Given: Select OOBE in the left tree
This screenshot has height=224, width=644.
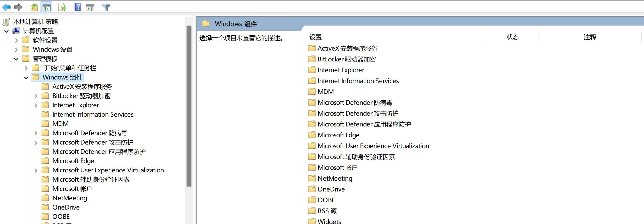Looking at the screenshot, I should coord(61,217).
